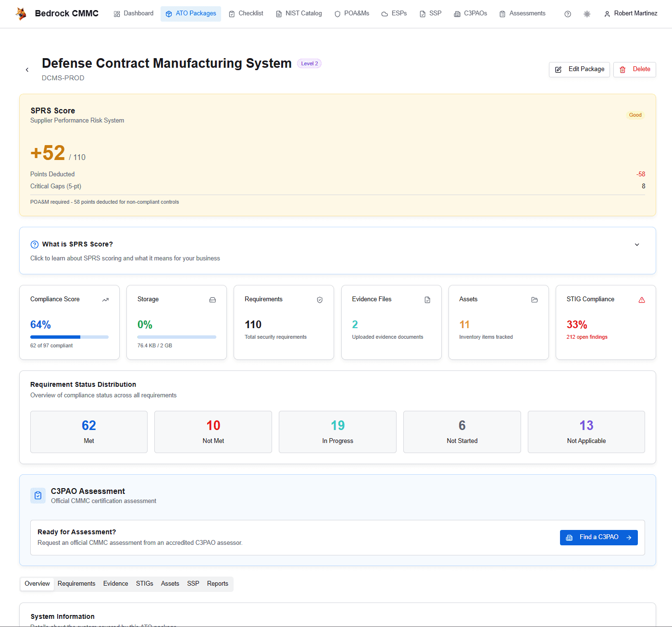
Task: Click the Bedrock CMMC fox logo
Action: pos(21,13)
